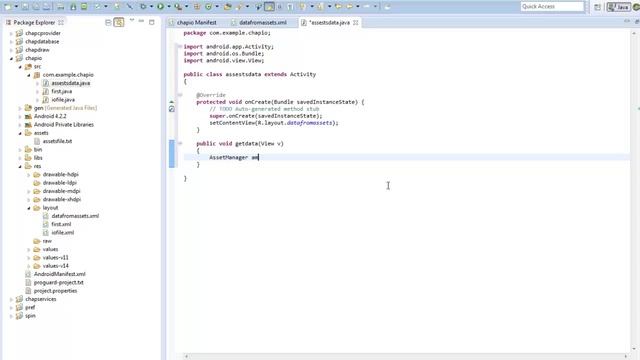
Task: Expand the chapdatabase project
Action: (11, 42)
